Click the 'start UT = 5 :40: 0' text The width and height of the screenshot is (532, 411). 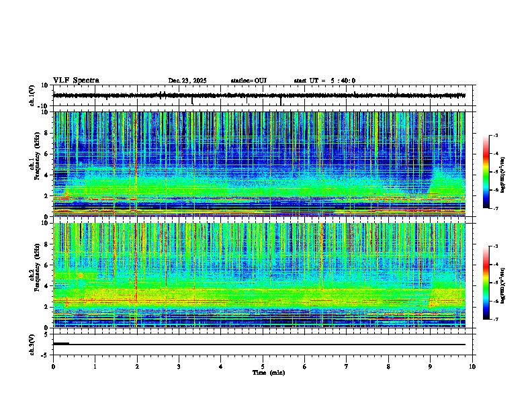[324, 81]
